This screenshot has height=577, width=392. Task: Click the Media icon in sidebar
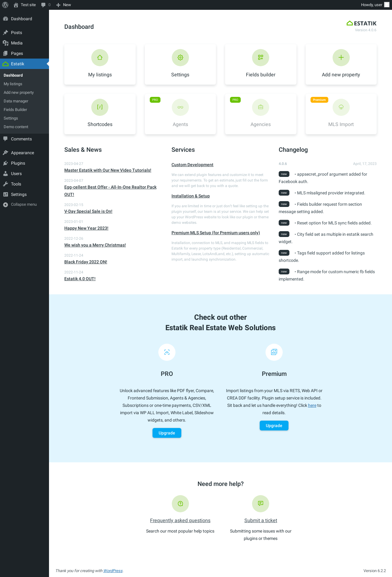(6, 43)
